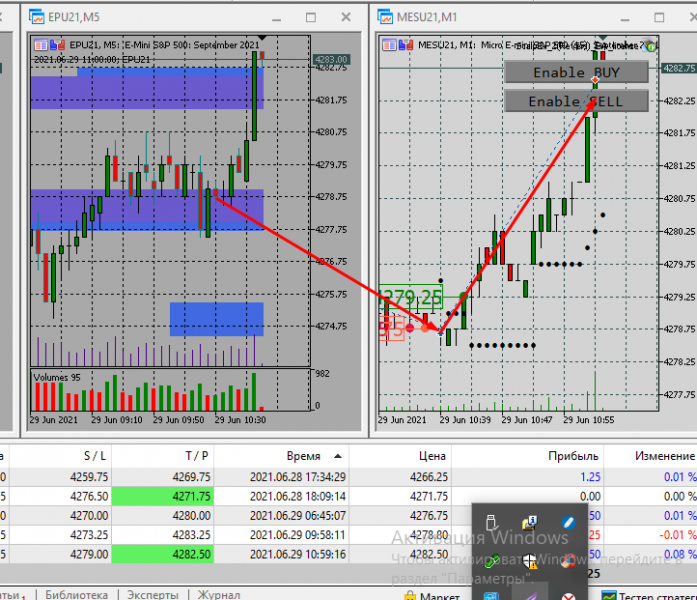Click the Enable BUY button

[x=576, y=72]
